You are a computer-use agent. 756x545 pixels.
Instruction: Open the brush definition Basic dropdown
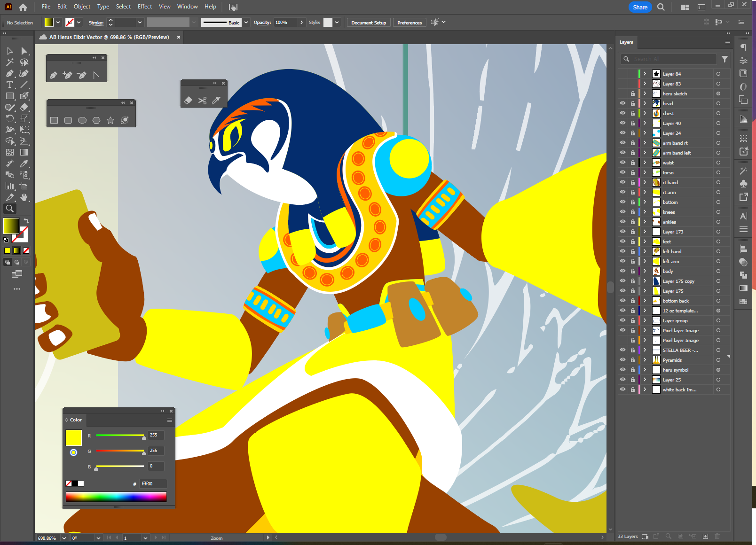coord(246,23)
